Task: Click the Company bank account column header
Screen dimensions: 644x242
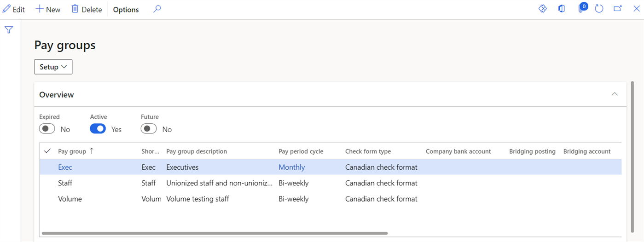Action: 458,151
